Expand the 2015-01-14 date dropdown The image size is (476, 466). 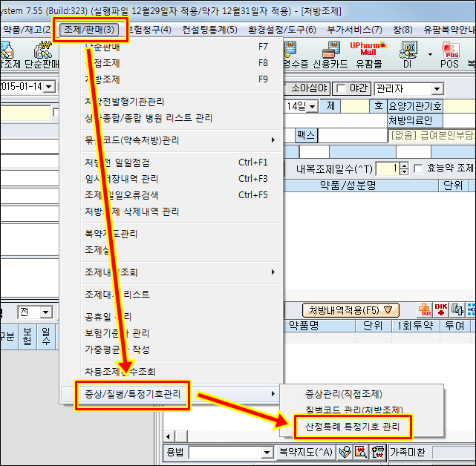50,87
